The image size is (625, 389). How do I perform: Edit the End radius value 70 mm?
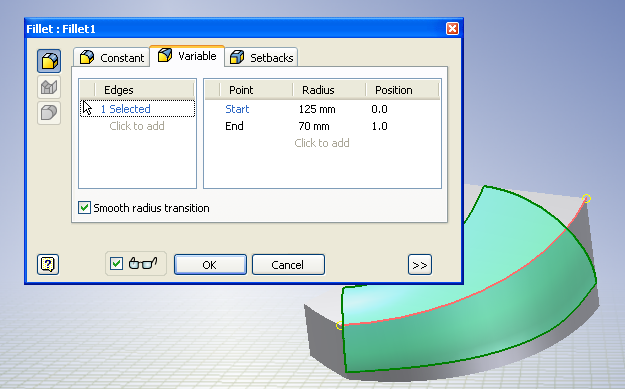[314, 126]
